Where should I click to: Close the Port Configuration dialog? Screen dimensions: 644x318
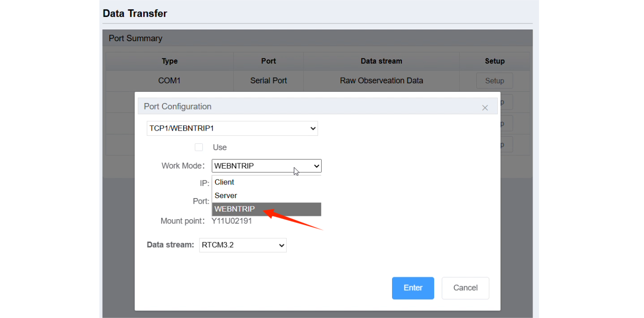coord(485,108)
